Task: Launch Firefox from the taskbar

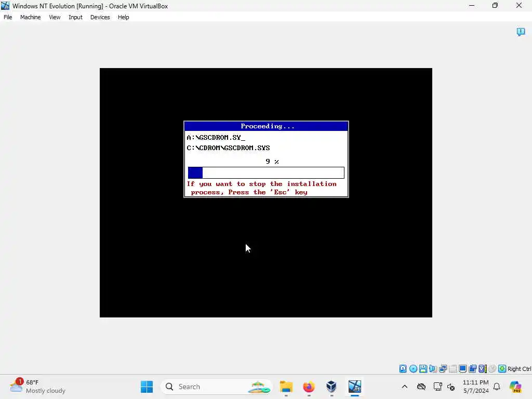Action: click(x=309, y=387)
